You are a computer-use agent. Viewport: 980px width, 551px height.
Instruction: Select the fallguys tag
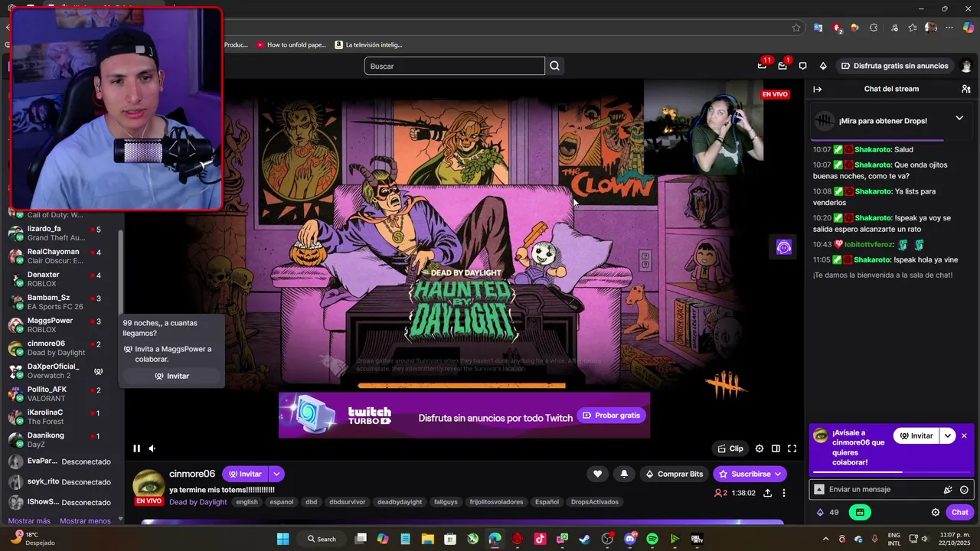click(x=446, y=502)
